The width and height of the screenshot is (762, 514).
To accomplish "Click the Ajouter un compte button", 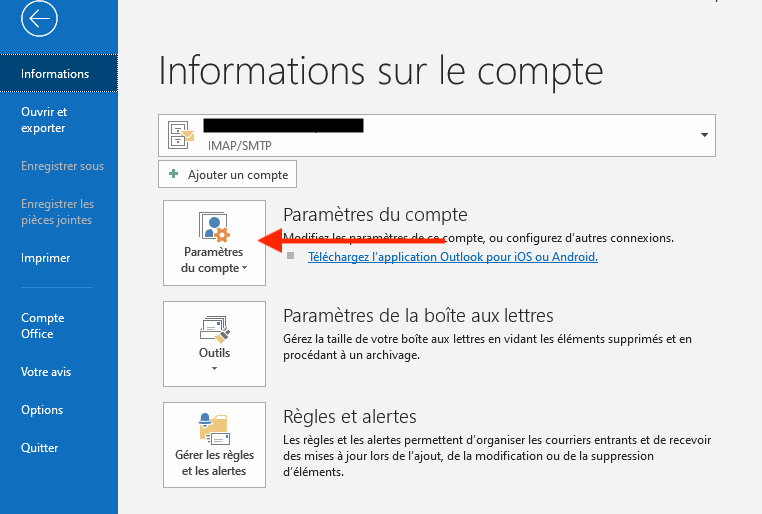I will [x=227, y=174].
